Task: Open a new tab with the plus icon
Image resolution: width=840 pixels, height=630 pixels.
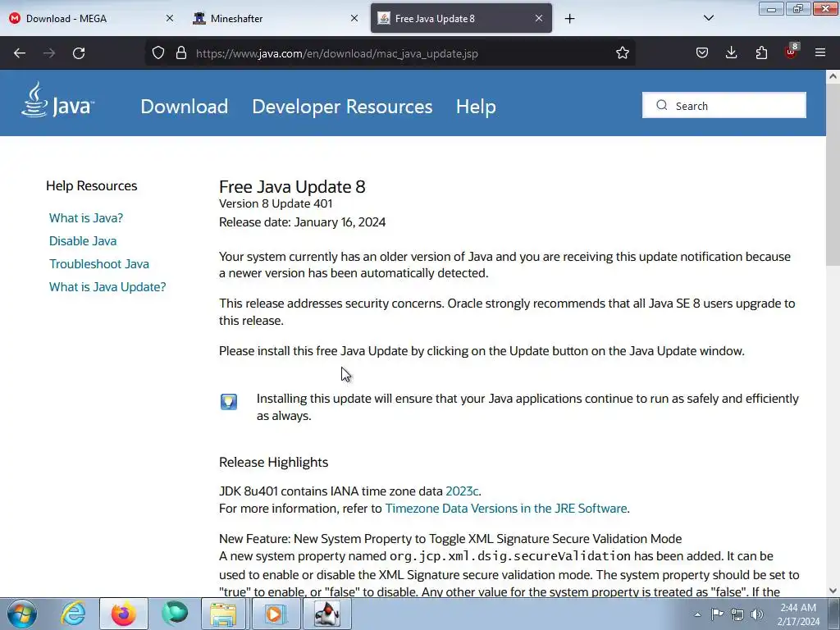Action: (x=569, y=19)
